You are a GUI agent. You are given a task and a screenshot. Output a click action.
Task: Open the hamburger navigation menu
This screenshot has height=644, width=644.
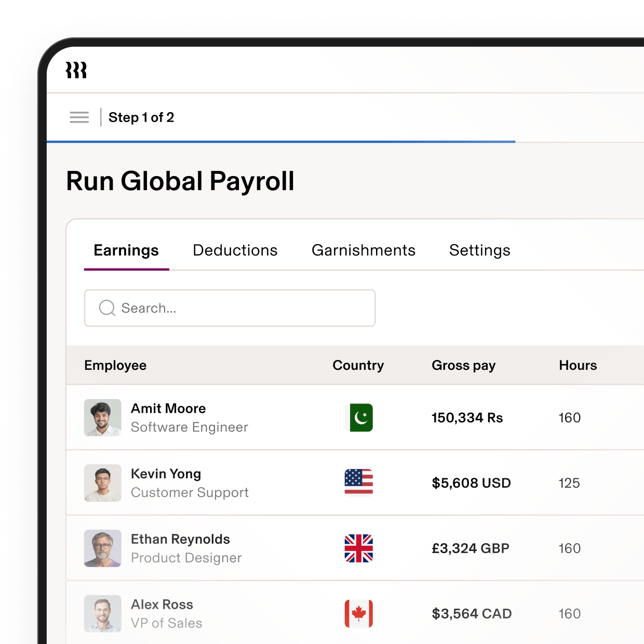pos(79,117)
